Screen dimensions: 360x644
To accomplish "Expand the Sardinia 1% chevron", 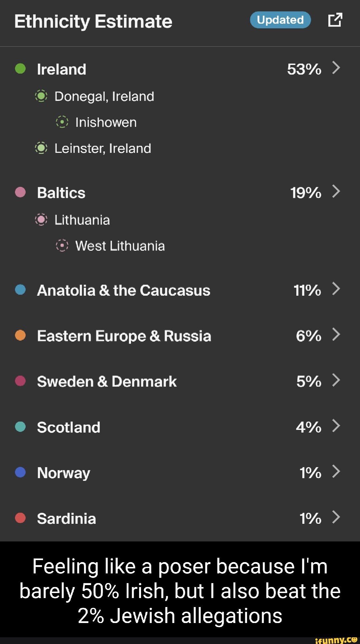I will click(x=336, y=517).
